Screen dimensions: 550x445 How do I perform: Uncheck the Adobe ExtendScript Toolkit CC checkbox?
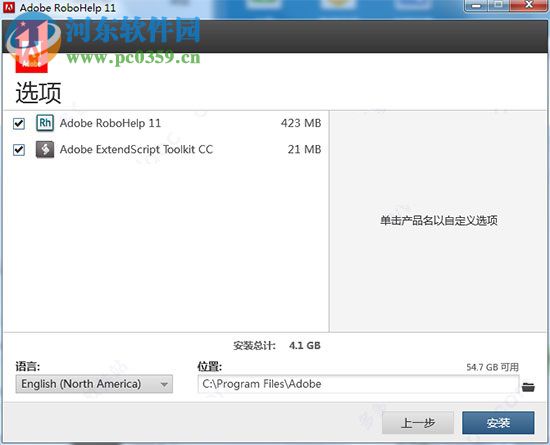19,150
